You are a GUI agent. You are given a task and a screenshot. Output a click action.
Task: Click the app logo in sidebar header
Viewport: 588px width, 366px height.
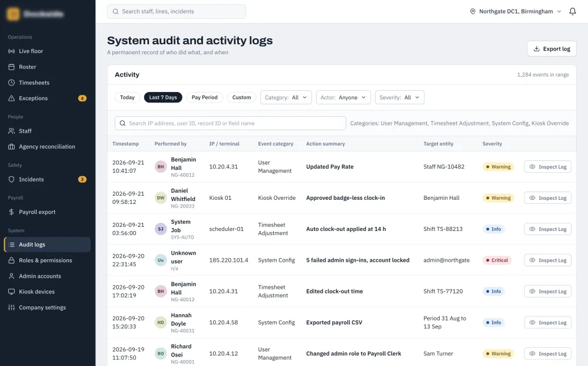coord(13,14)
